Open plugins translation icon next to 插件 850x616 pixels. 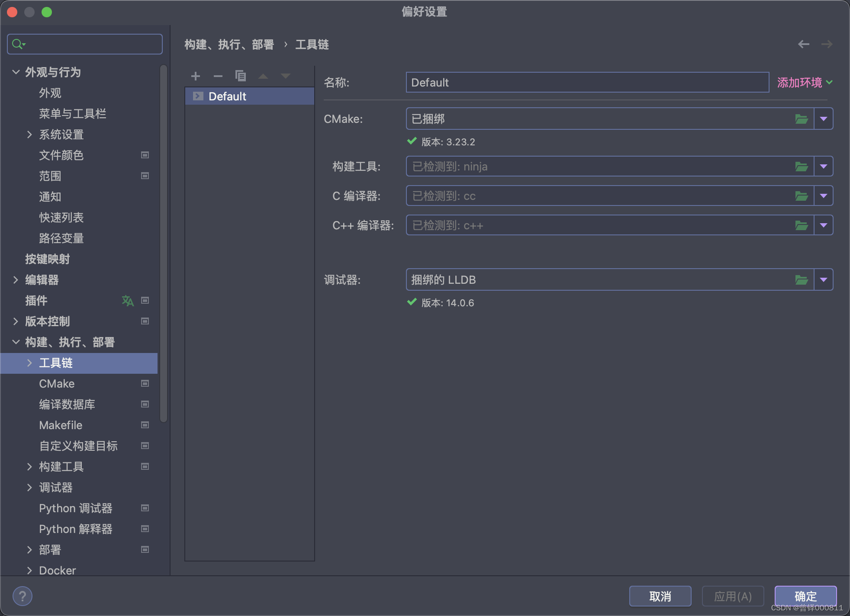point(128,301)
